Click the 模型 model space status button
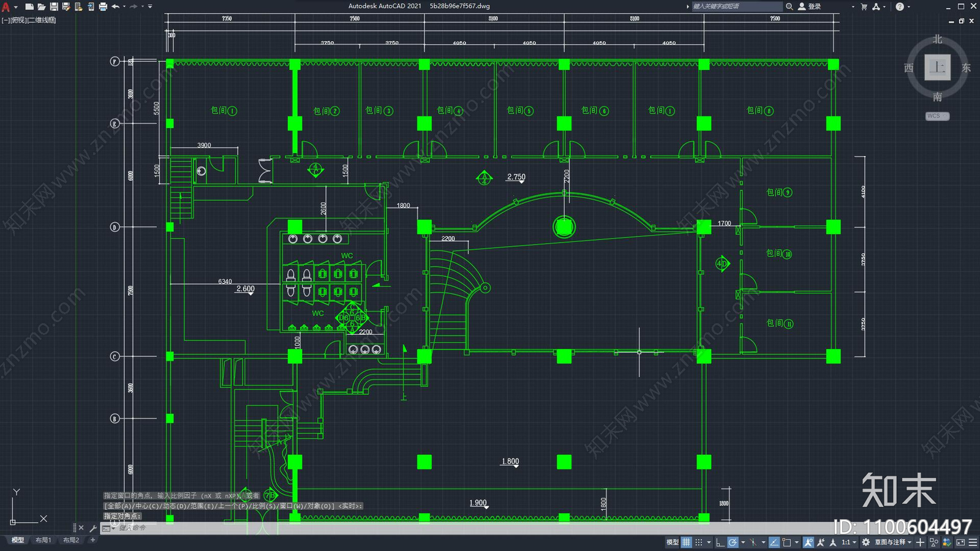The height and width of the screenshot is (551, 980). [672, 542]
